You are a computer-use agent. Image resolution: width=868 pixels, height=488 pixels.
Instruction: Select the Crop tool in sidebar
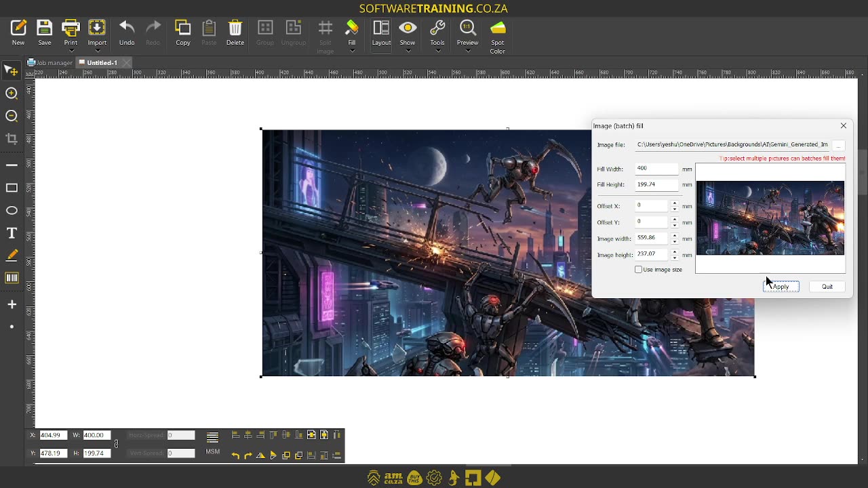click(12, 139)
